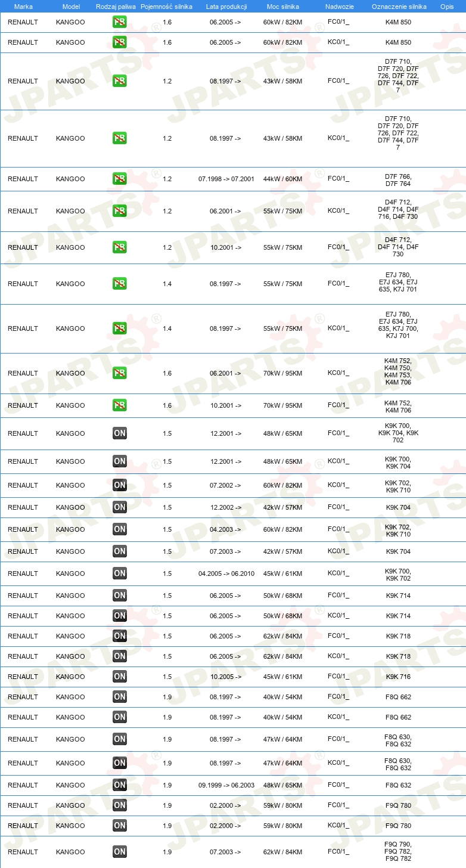
Task: Click the Nadwozie column header
Action: [x=339, y=7]
